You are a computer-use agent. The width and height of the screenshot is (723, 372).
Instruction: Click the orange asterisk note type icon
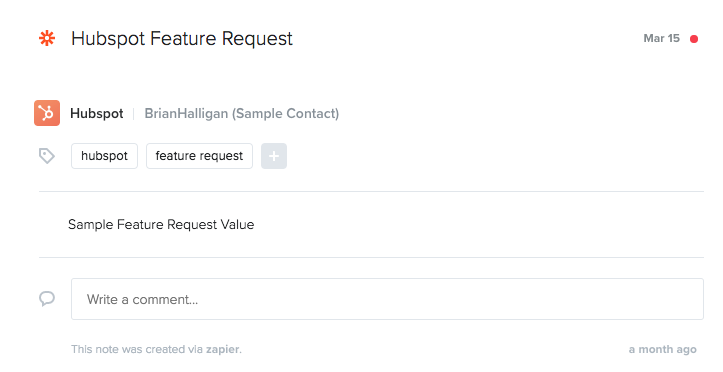[47, 38]
